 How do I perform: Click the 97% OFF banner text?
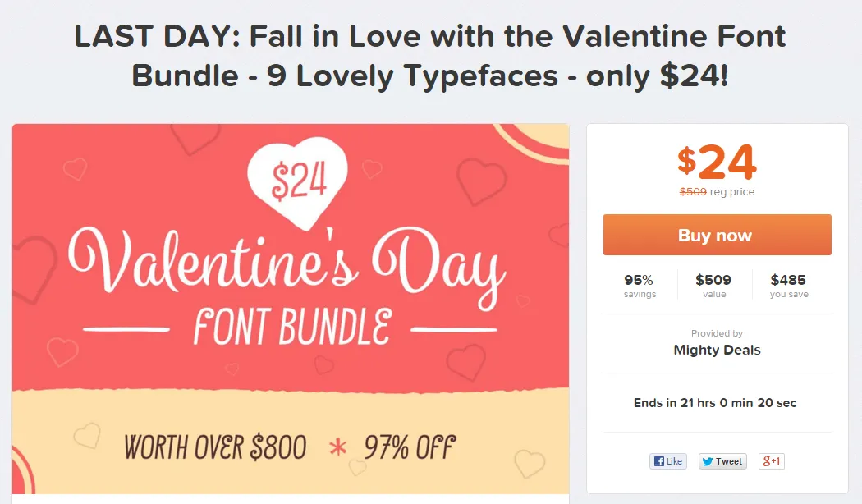tap(409, 447)
